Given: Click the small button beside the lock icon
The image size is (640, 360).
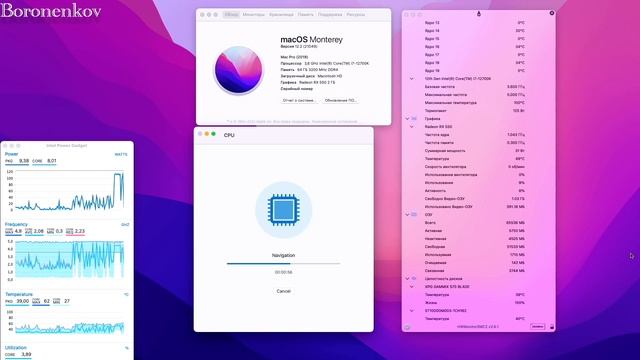Looking at the screenshot, I should click(x=538, y=327).
